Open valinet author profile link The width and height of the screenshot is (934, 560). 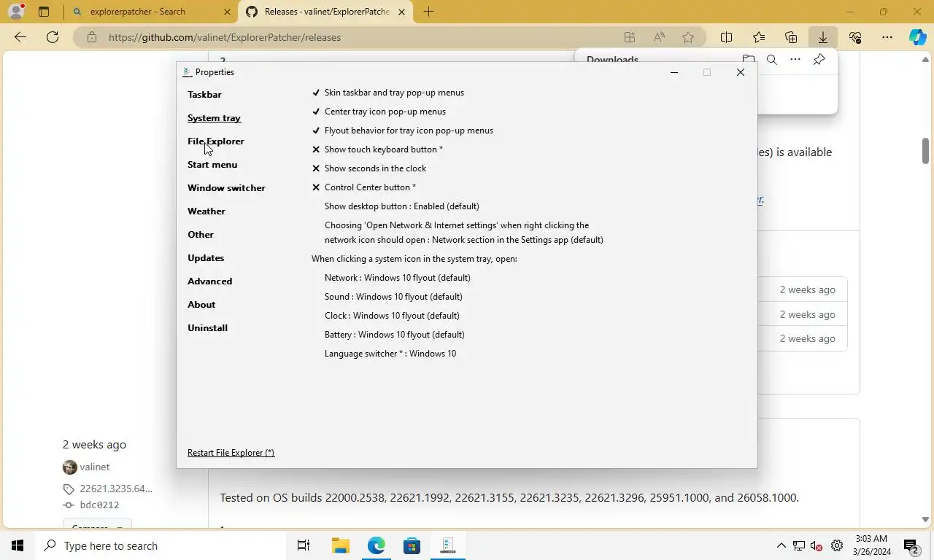tap(95, 467)
